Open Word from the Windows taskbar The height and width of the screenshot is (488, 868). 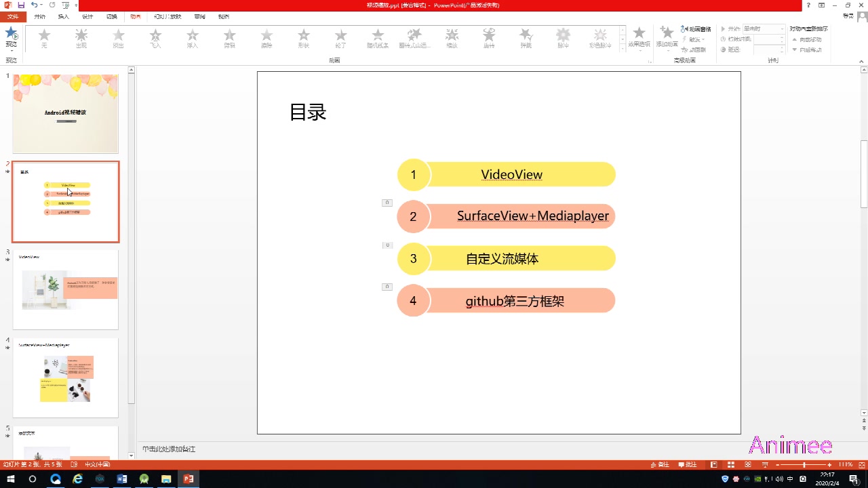click(x=122, y=479)
